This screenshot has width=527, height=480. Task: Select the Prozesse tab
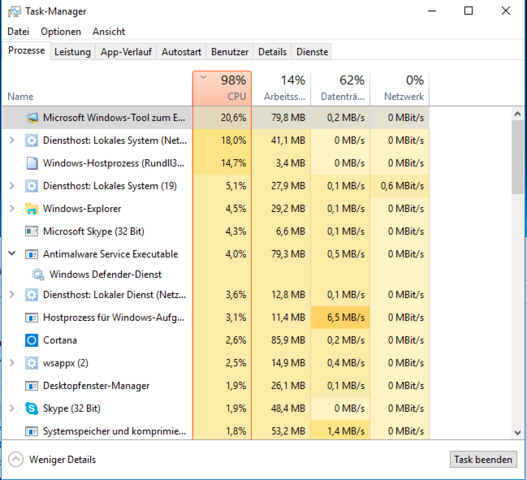[x=26, y=50]
